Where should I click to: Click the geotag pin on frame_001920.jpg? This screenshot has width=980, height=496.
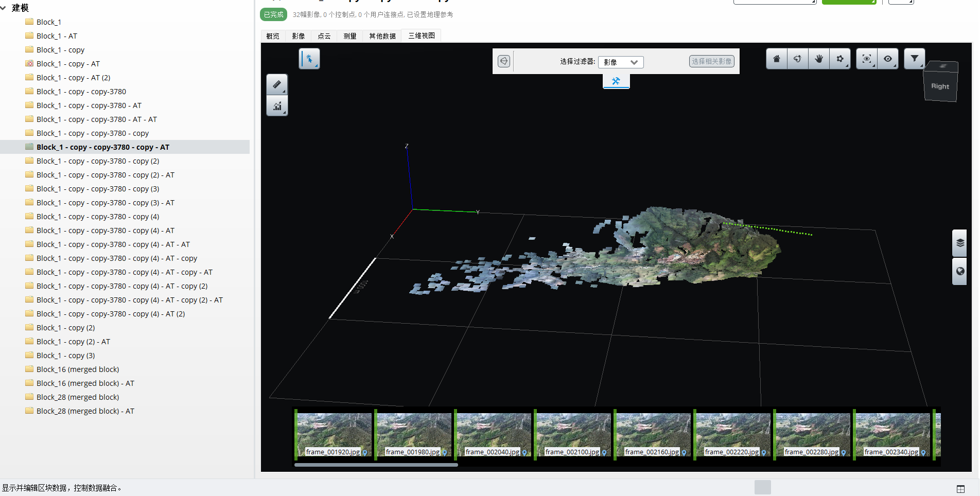(365, 453)
